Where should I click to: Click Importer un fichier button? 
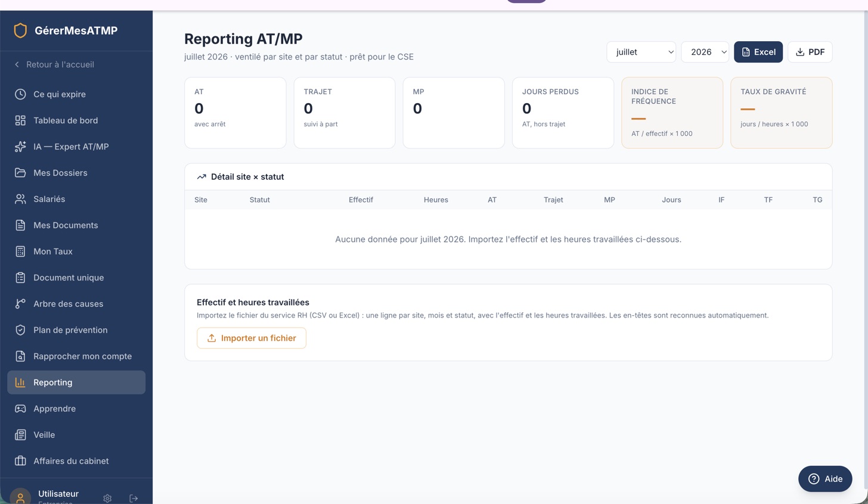click(x=252, y=338)
